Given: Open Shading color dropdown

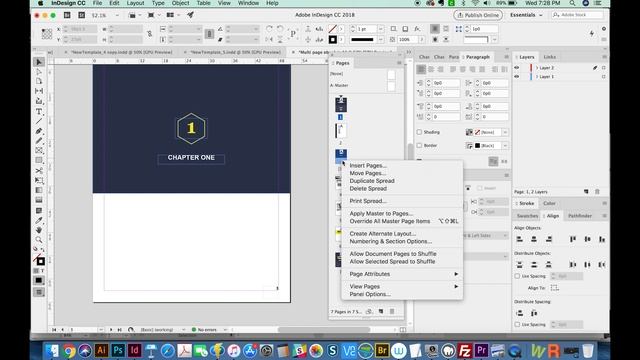Looking at the screenshot, I should 505,132.
